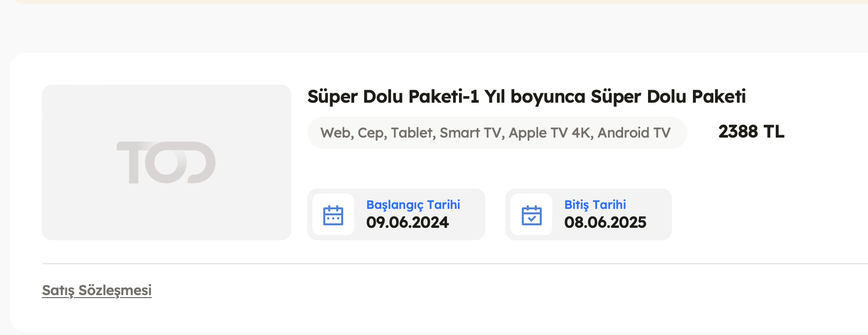Open the Satış Sözleşmesi link
The height and width of the screenshot is (335, 868).
pyautogui.click(x=97, y=290)
